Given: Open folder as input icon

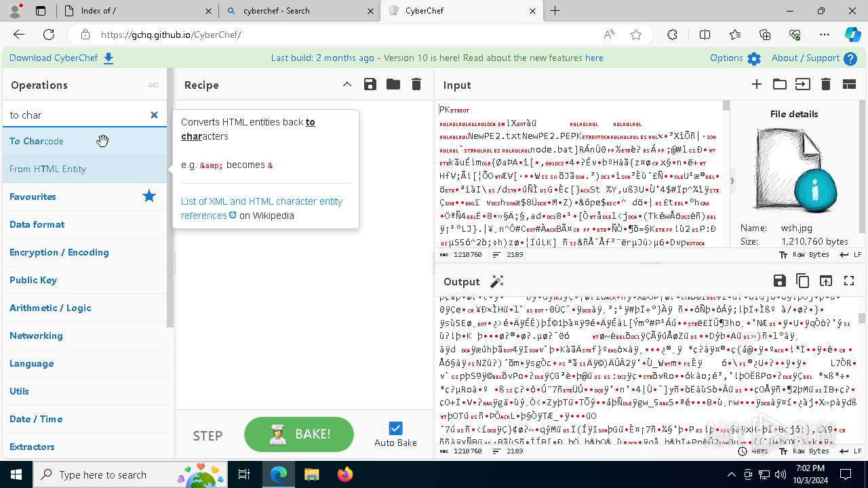Looking at the screenshot, I should click(x=780, y=85).
